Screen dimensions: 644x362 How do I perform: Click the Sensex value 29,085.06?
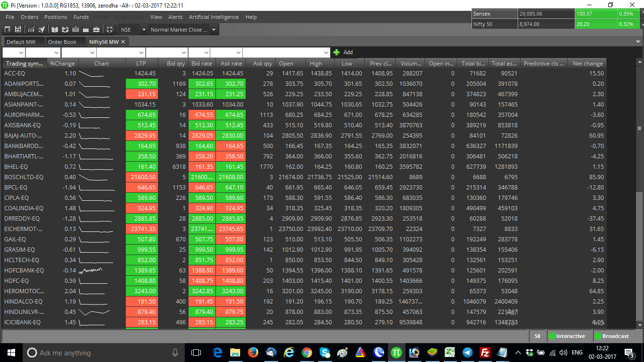tap(531, 14)
